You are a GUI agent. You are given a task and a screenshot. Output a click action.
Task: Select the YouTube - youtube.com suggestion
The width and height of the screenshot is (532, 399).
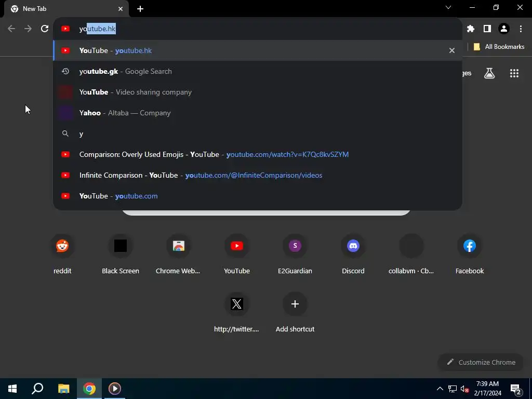point(258,196)
